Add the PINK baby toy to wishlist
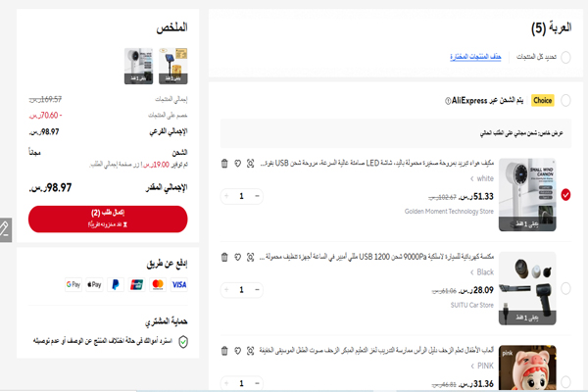The width and height of the screenshot is (588, 392). [x=237, y=351]
